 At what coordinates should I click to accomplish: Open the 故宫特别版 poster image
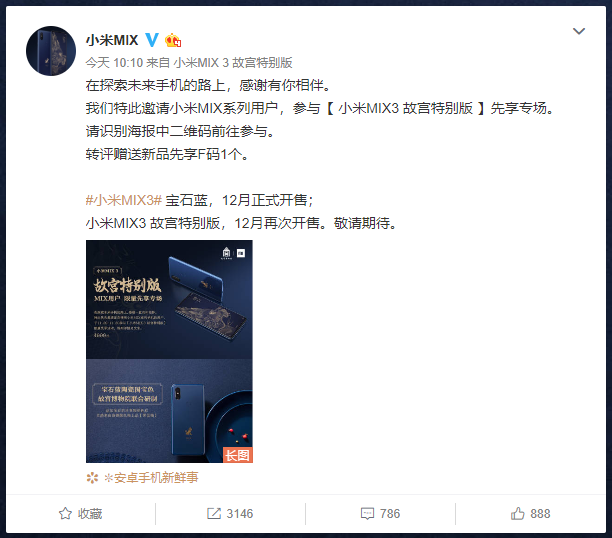coord(169,351)
